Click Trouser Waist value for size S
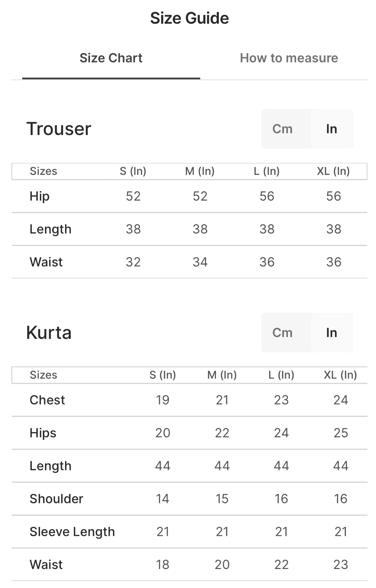 pos(133,262)
